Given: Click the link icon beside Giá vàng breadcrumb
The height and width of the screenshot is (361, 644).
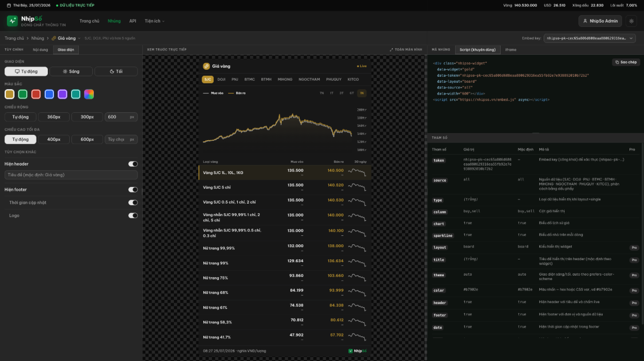Looking at the screenshot, I should [54, 38].
